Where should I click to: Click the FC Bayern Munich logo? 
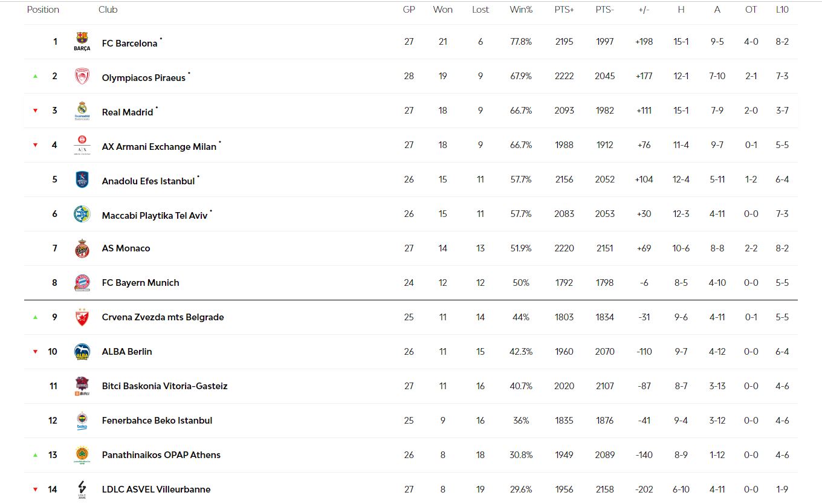(x=82, y=283)
